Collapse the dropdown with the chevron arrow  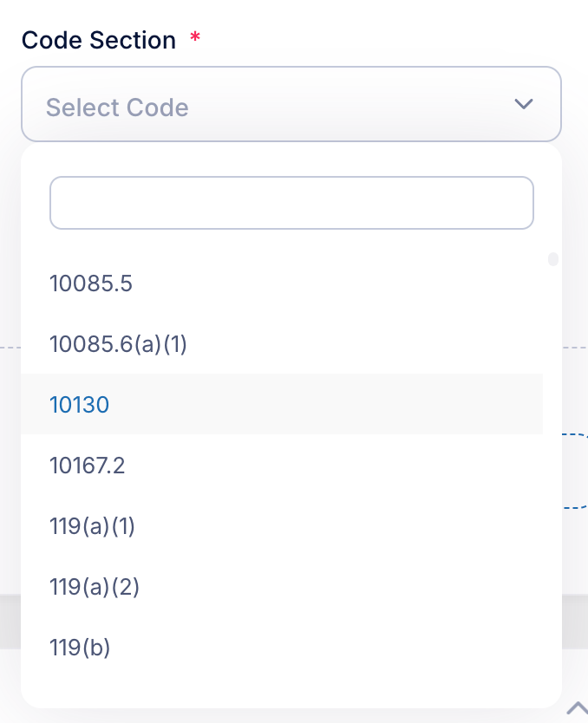(x=524, y=104)
